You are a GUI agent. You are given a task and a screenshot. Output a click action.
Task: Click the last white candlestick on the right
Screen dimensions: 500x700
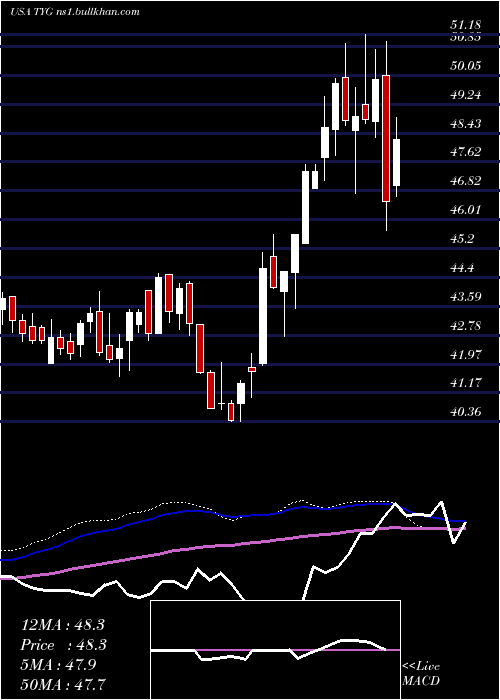396,162
